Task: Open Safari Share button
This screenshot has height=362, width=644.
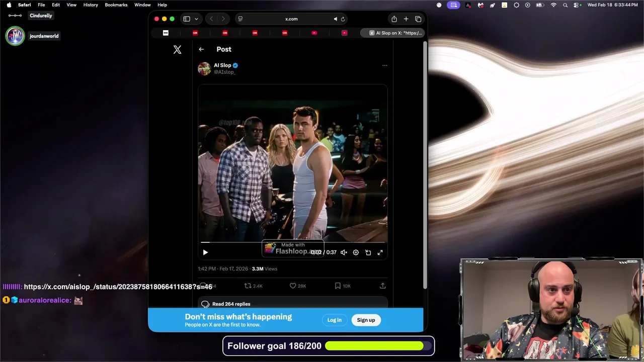Action: point(394,19)
